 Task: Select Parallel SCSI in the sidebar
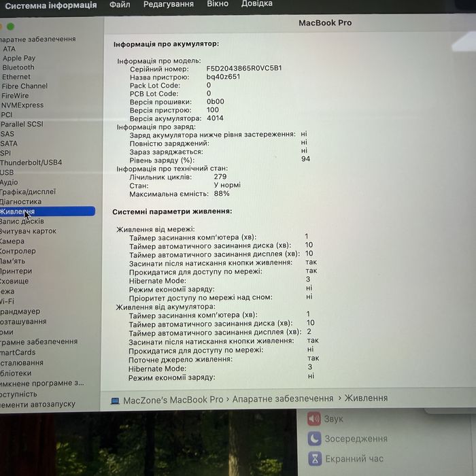[x=22, y=124]
